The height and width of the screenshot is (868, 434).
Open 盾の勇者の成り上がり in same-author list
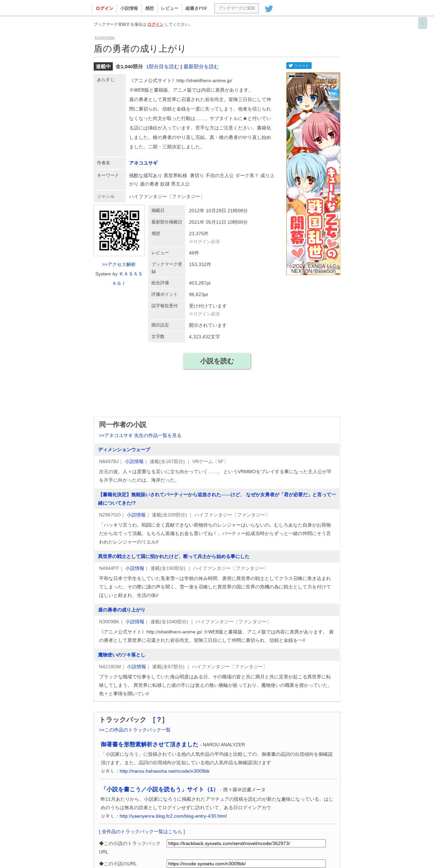[x=121, y=610]
